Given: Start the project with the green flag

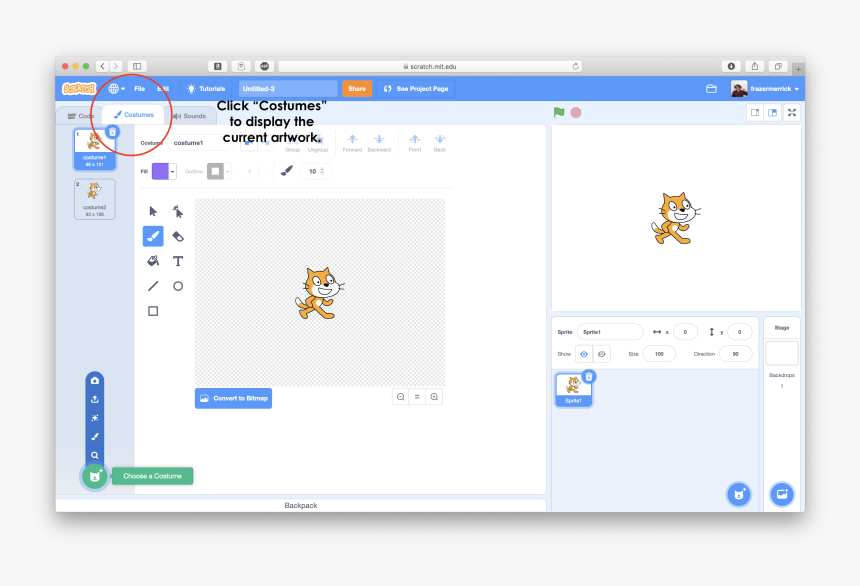Looking at the screenshot, I should coord(559,113).
